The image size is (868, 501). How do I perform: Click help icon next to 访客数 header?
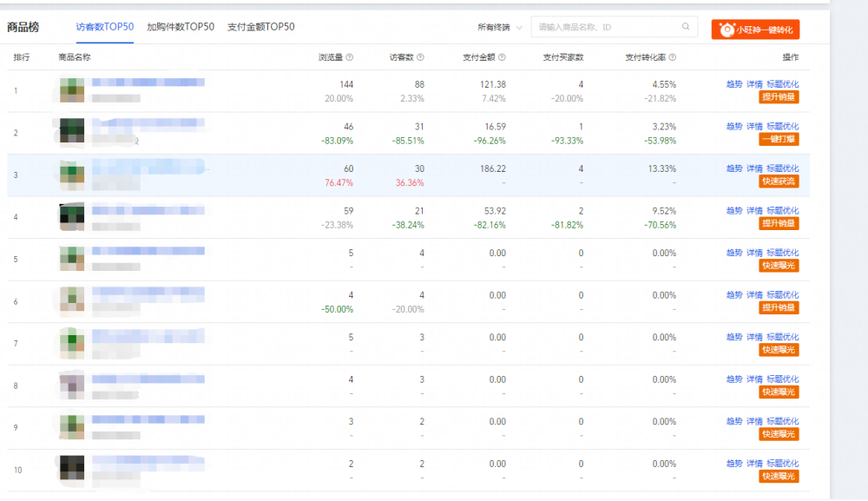pyautogui.click(x=420, y=57)
